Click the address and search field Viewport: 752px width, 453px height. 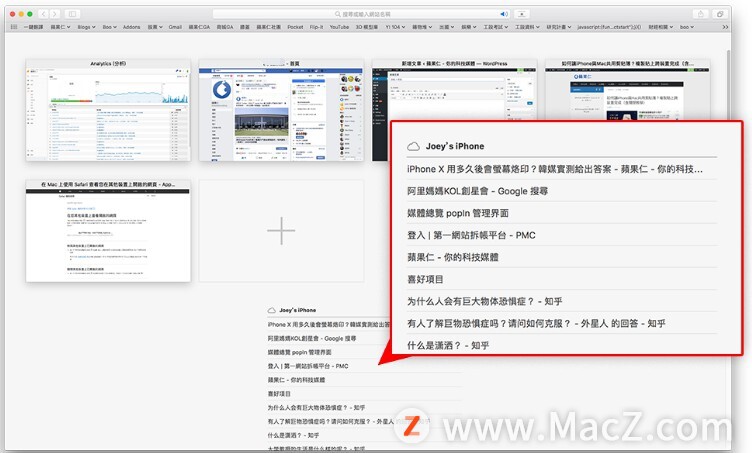[362, 14]
